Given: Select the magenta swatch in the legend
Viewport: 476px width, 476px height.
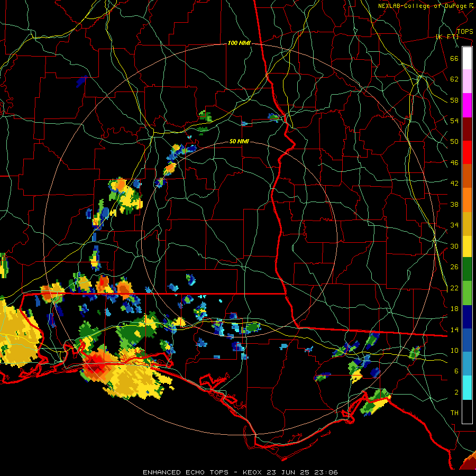Looking at the screenshot, I should tap(467, 105).
